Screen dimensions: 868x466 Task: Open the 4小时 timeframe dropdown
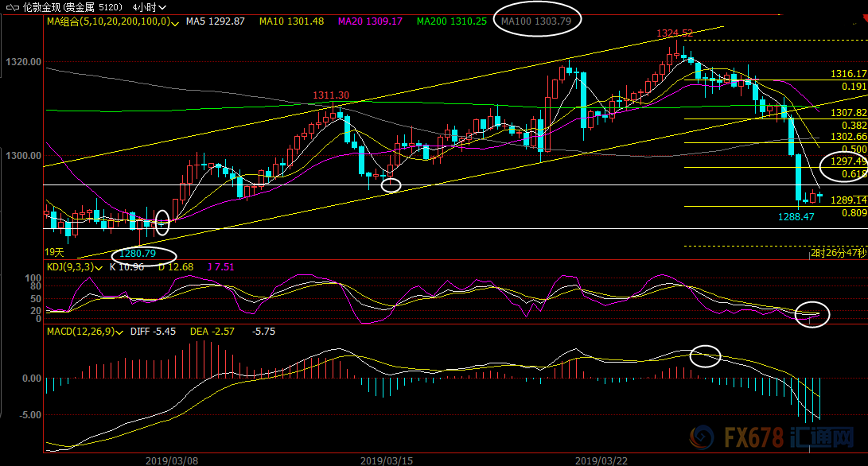(150, 8)
